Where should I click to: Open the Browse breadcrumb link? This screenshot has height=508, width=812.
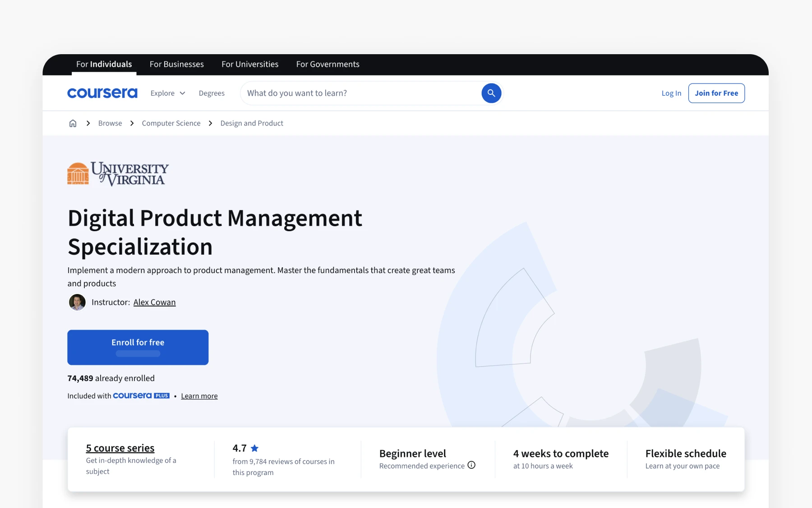pyautogui.click(x=110, y=123)
